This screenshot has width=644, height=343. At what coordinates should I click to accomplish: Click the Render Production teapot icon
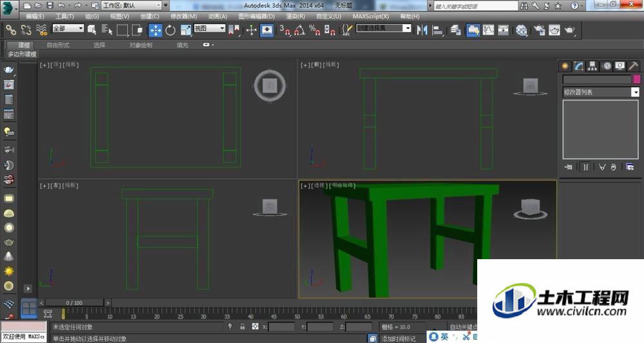pyautogui.click(x=570, y=30)
